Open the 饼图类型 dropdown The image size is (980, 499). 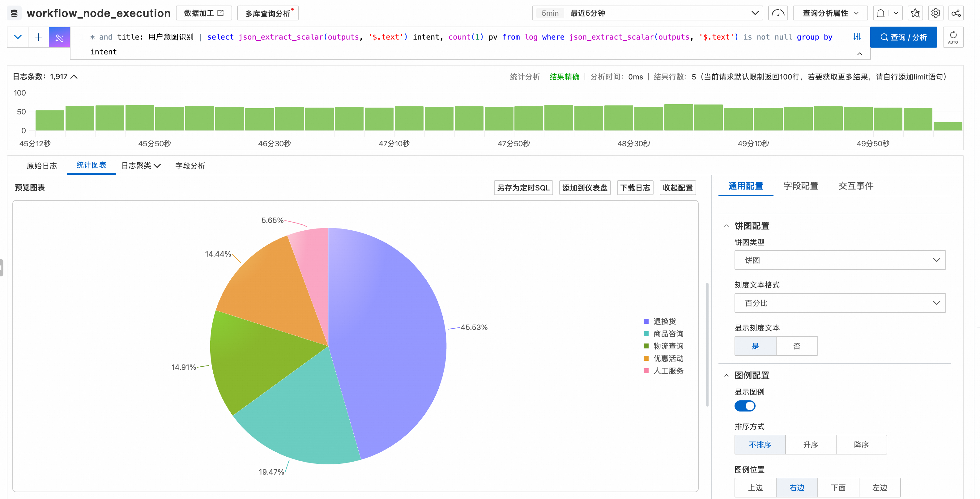pos(840,260)
